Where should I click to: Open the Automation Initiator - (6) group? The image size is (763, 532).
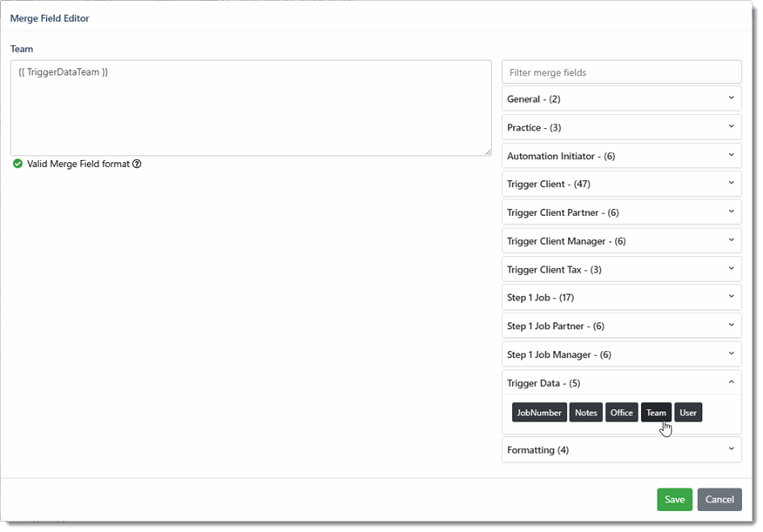pyautogui.click(x=621, y=156)
